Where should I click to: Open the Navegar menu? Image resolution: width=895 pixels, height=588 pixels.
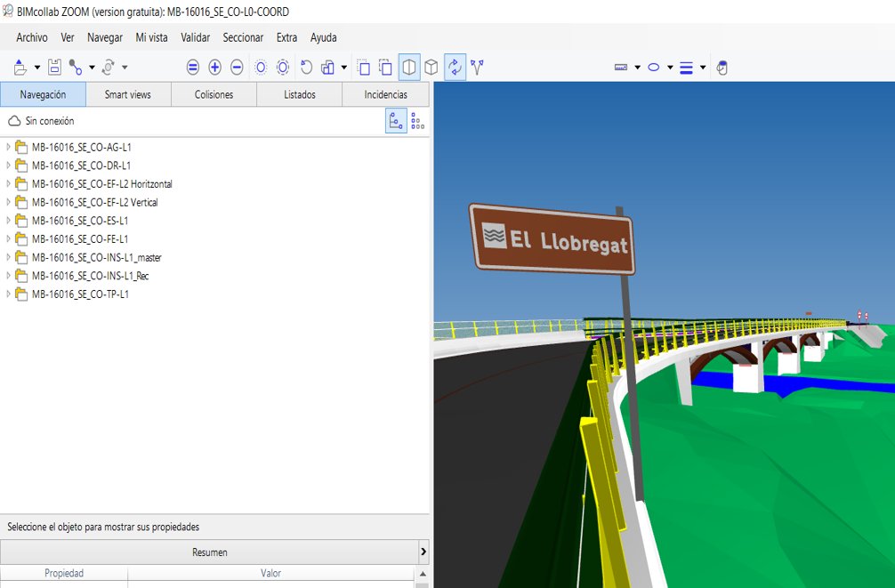point(105,37)
